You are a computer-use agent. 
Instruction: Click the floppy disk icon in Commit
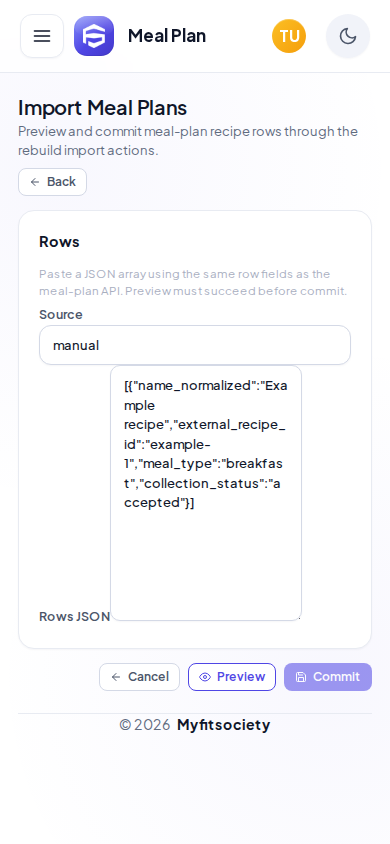[301, 677]
